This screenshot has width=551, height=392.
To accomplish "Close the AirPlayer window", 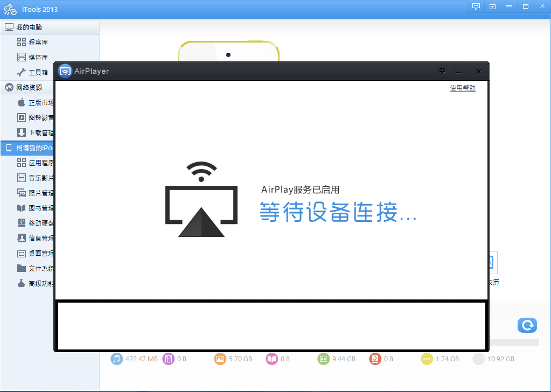I will pyautogui.click(x=479, y=71).
